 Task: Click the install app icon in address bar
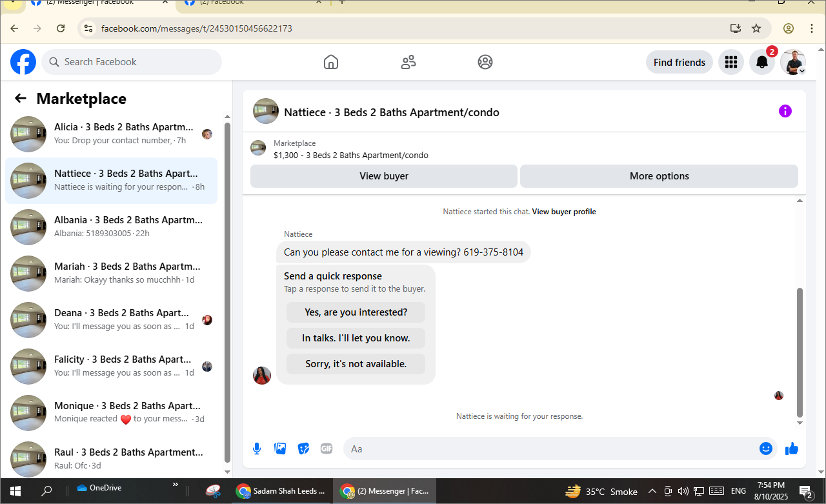(x=735, y=28)
